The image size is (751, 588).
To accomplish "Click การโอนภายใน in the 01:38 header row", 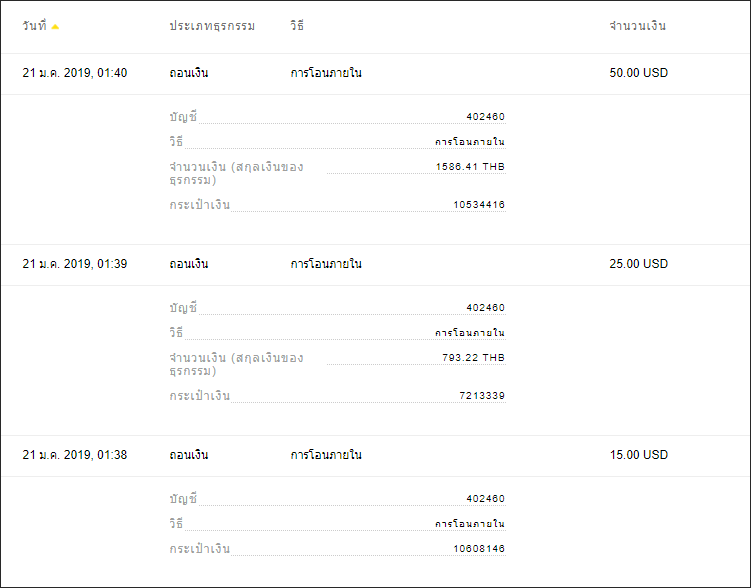I will 326,455.
